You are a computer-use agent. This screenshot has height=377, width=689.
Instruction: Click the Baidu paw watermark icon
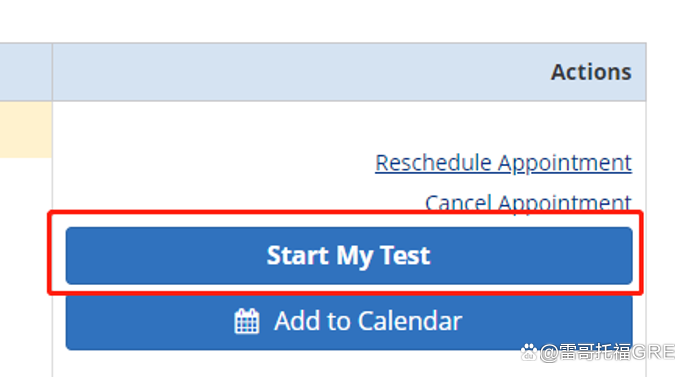click(529, 352)
